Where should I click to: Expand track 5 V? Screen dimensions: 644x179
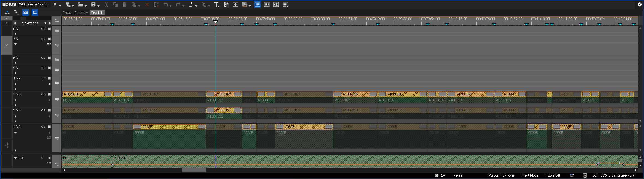[x=16, y=73]
